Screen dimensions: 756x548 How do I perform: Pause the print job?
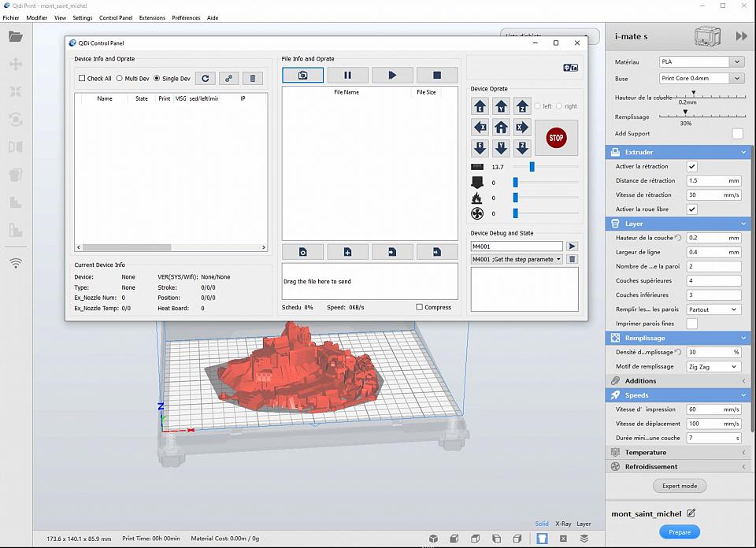tap(347, 75)
